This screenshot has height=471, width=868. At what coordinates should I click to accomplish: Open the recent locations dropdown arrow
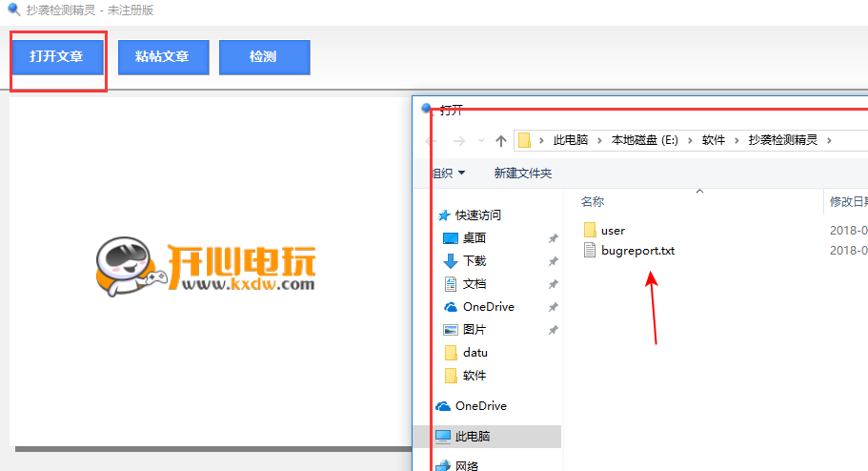(481, 141)
